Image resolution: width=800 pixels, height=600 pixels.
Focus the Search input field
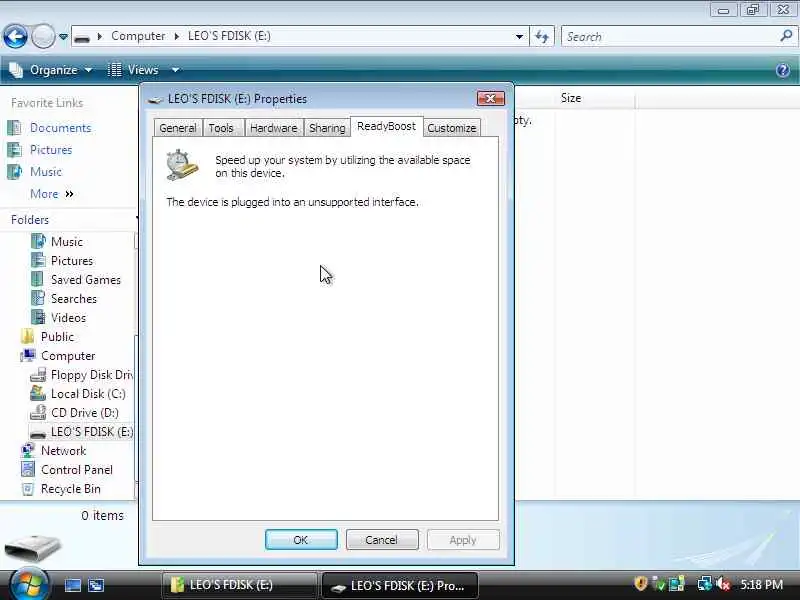(672, 37)
